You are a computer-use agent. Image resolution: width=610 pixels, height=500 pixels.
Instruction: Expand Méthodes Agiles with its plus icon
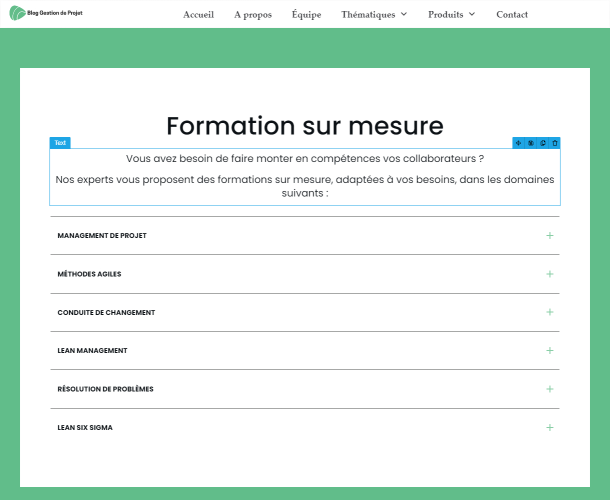(549, 274)
